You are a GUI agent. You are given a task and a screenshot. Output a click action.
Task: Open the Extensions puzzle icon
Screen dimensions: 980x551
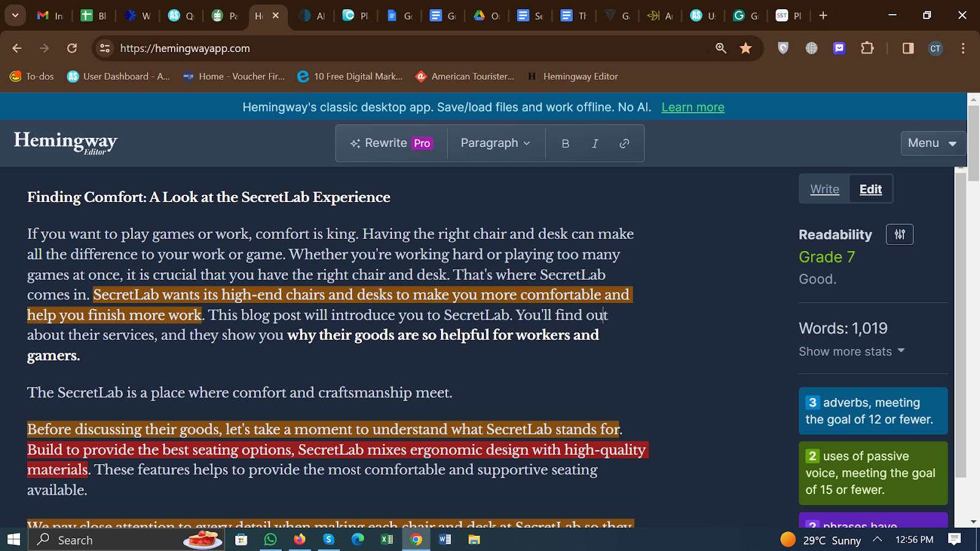pos(867,48)
